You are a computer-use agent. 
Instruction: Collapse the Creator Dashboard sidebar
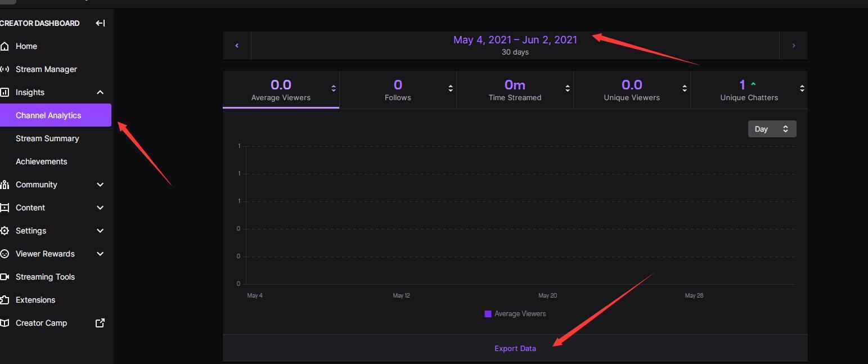[100, 23]
